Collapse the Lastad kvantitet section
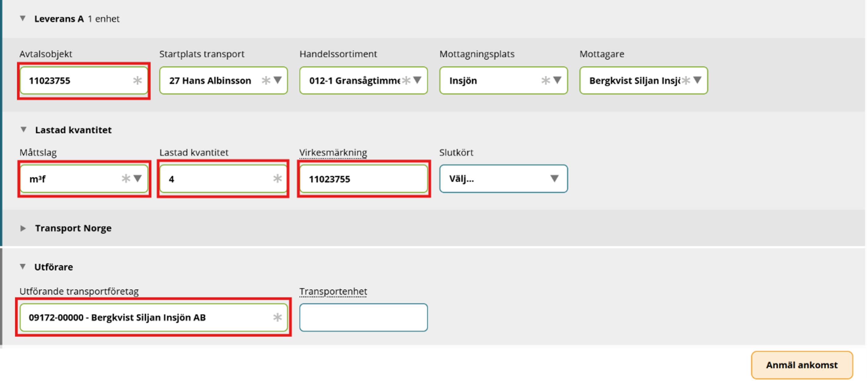The height and width of the screenshot is (382, 868). pos(23,129)
